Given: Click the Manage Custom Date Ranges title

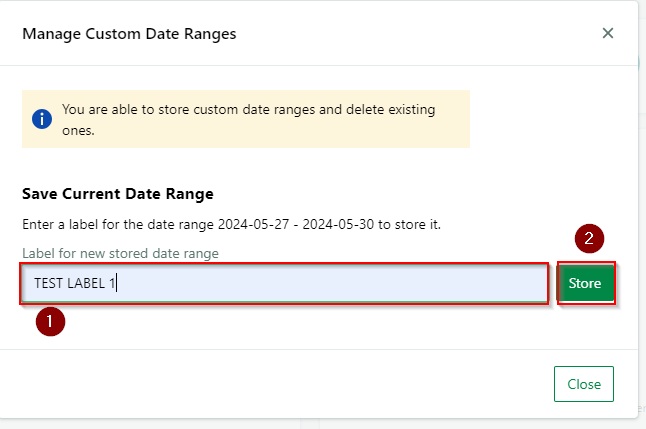Looking at the screenshot, I should click(x=129, y=34).
